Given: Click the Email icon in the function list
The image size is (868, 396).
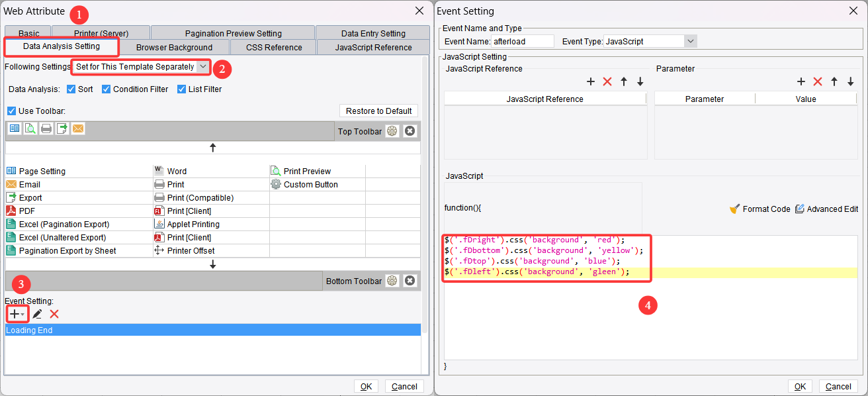Looking at the screenshot, I should (12, 184).
